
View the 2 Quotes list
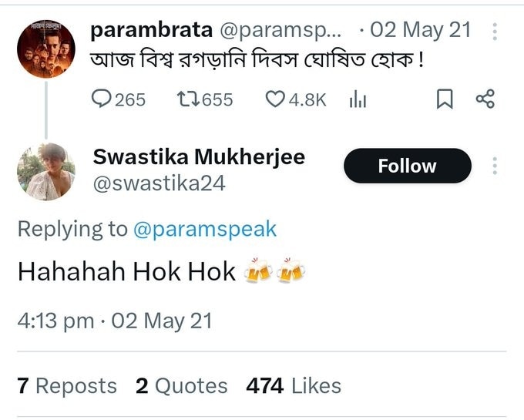pos(181,386)
